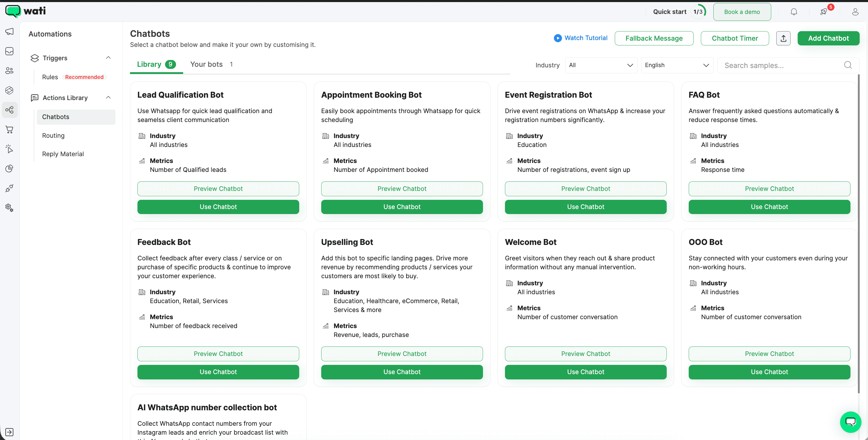Screen dimensions: 868x440
Task: Use the Welcome Bot chatbot
Action: 585,372
